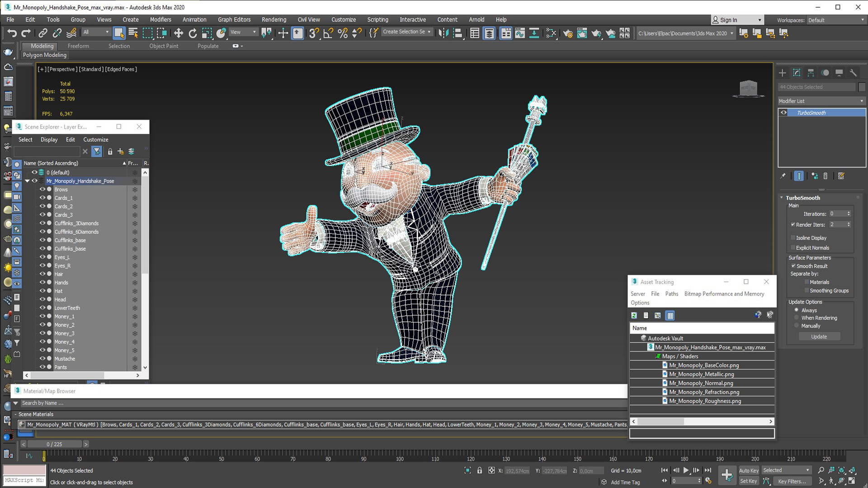
Task: Toggle the selection lock padlock icon
Action: coord(480,470)
